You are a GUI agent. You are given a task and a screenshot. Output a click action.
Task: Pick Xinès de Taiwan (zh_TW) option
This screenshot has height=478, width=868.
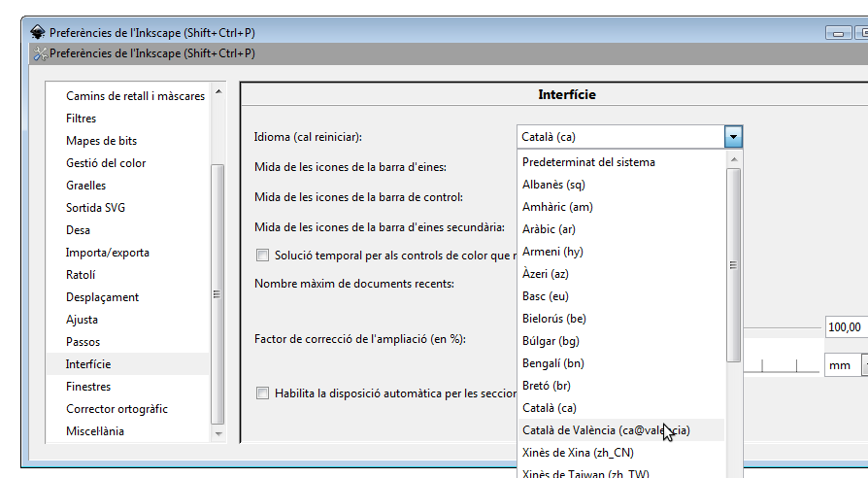point(621,472)
